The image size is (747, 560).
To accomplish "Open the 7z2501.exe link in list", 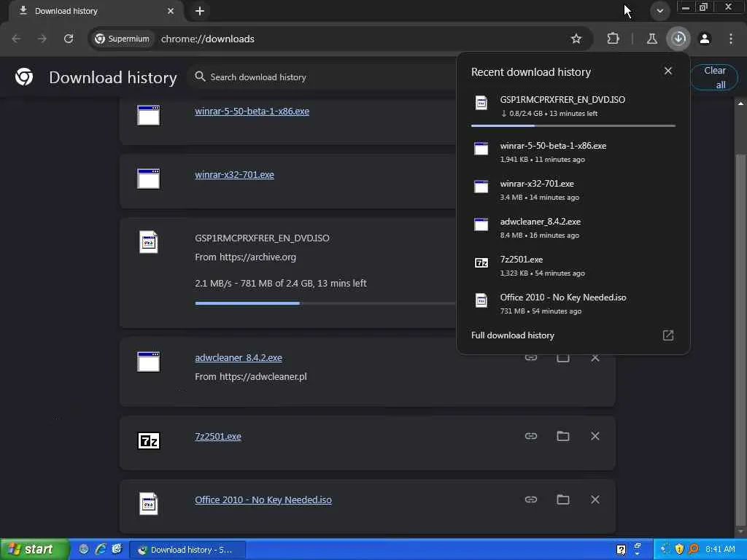I will tap(217, 436).
